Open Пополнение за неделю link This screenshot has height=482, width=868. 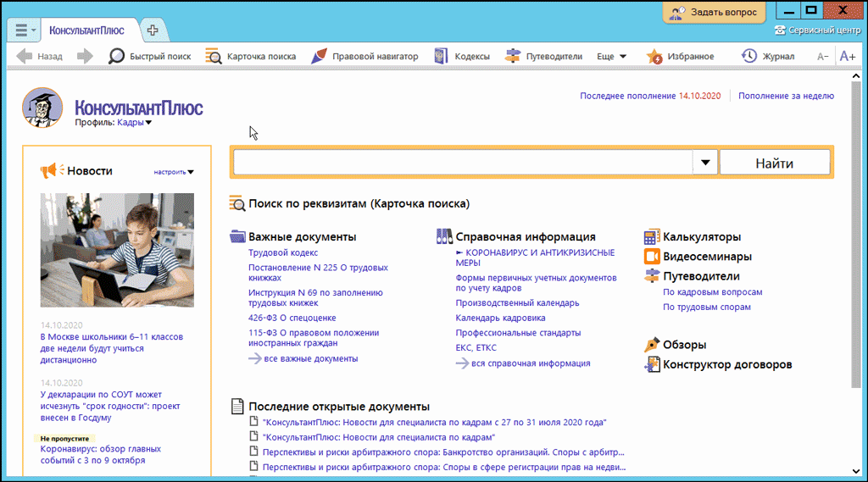pyautogui.click(x=786, y=96)
